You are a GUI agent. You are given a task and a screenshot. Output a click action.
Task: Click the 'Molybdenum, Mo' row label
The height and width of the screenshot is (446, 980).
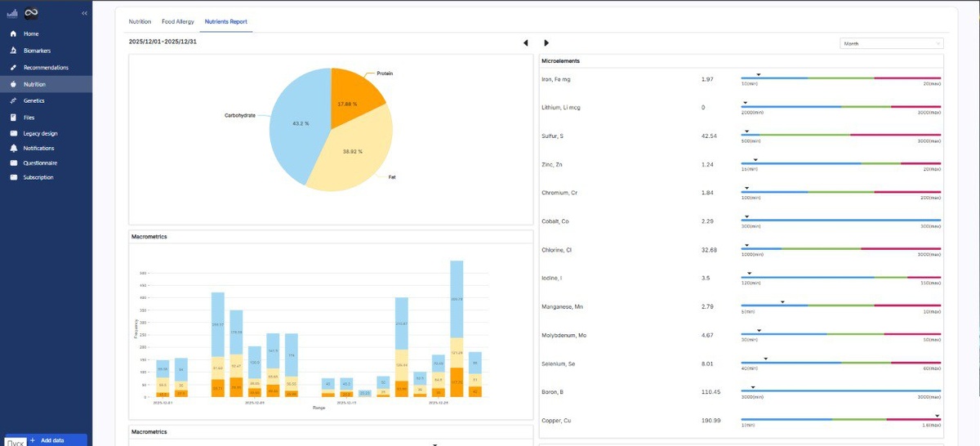pyautogui.click(x=563, y=335)
